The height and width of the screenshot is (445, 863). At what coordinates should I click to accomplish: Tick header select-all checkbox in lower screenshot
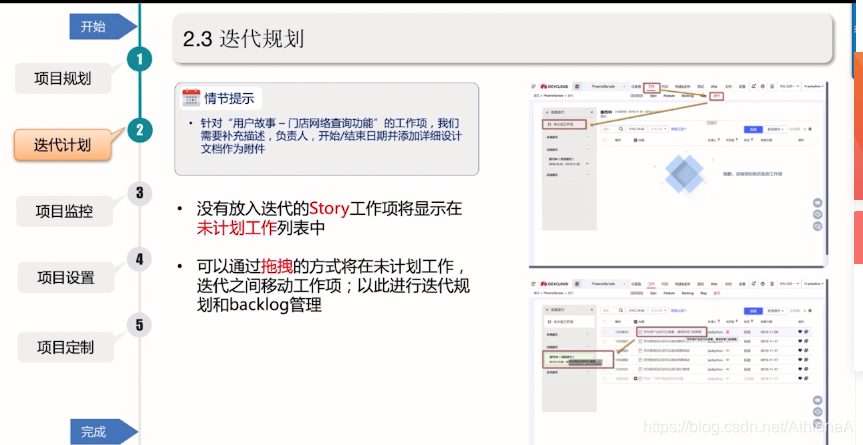(x=605, y=322)
